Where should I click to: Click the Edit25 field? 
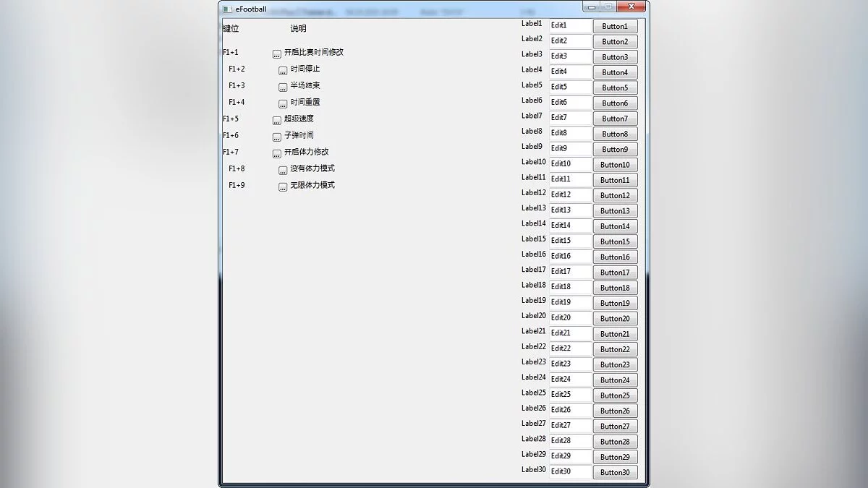(x=571, y=395)
